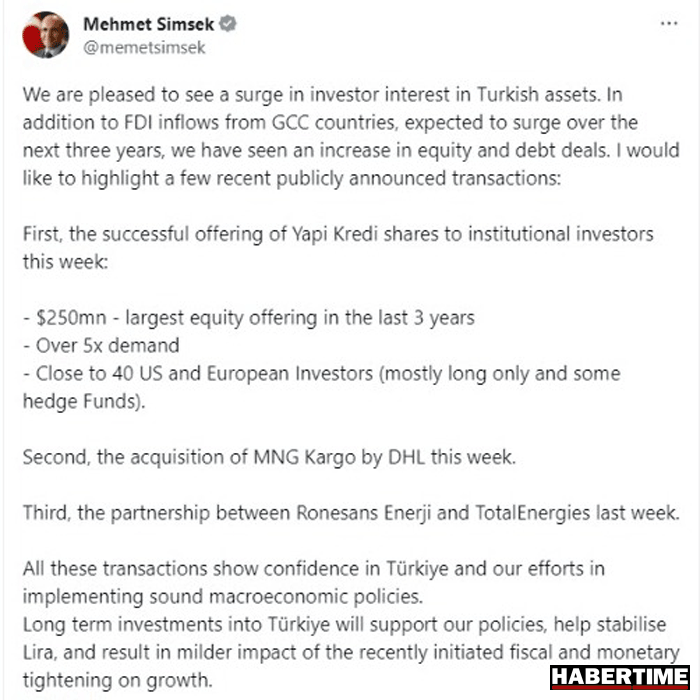The width and height of the screenshot is (700, 700).
Task: Click the HABERTIME watermark logo
Action: tap(620, 677)
